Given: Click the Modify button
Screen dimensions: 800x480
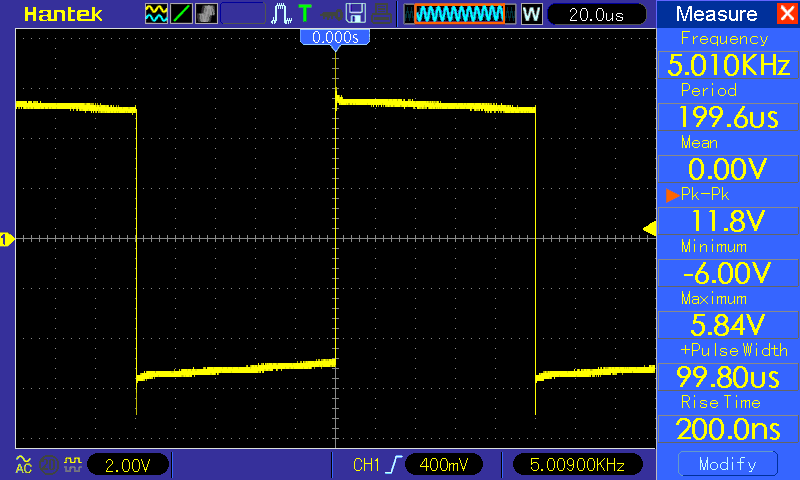Looking at the screenshot, I should pyautogui.click(x=728, y=464).
